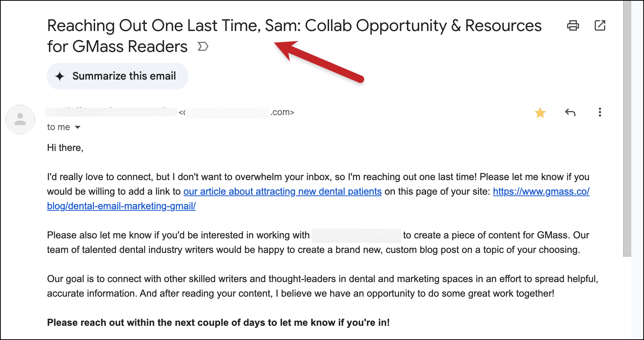The height and width of the screenshot is (340, 644).
Task: Summarize this email button
Action: coord(117,76)
